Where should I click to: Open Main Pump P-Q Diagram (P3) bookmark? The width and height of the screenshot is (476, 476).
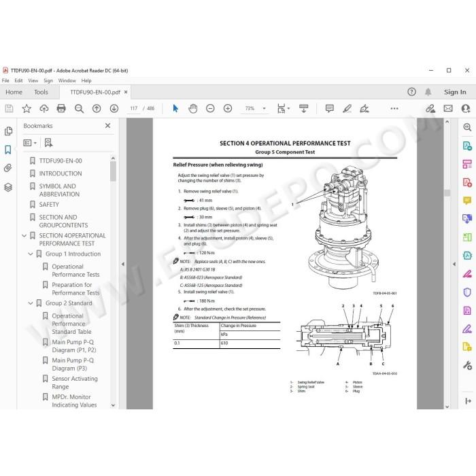(x=73, y=364)
